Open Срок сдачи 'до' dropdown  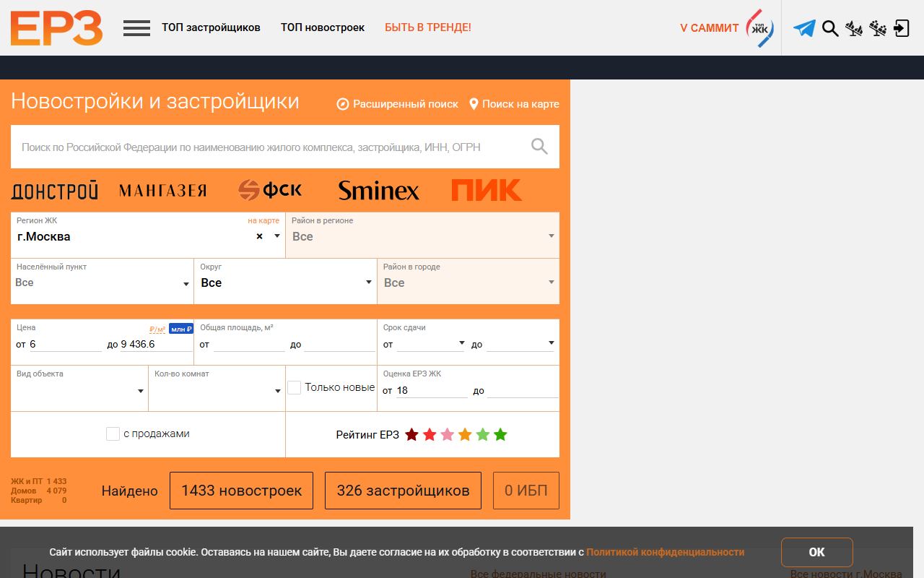click(520, 344)
